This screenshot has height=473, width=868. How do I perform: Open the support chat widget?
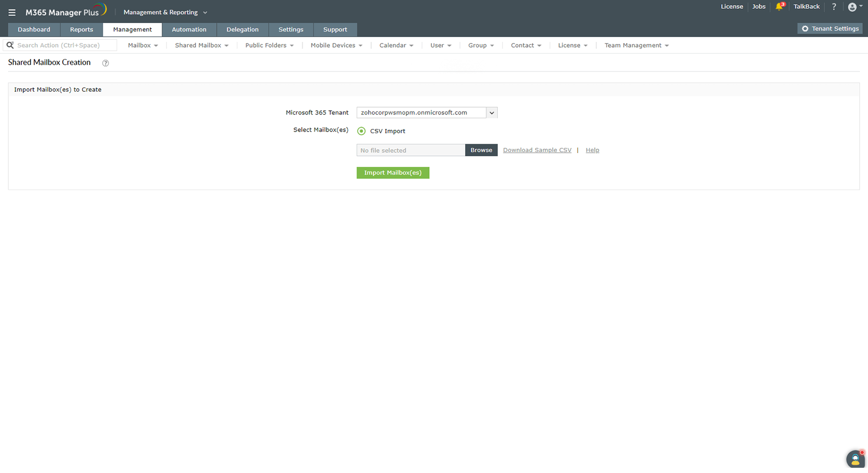[x=855, y=459]
